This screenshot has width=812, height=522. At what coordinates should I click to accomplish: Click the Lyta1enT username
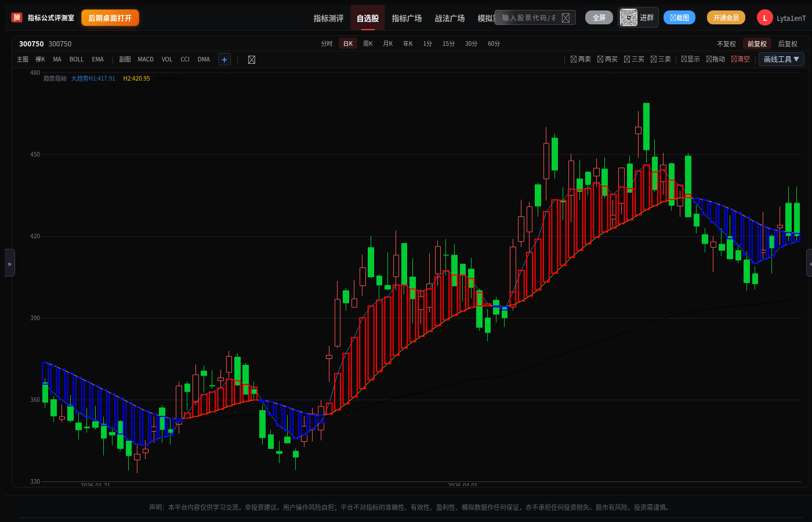coord(791,19)
